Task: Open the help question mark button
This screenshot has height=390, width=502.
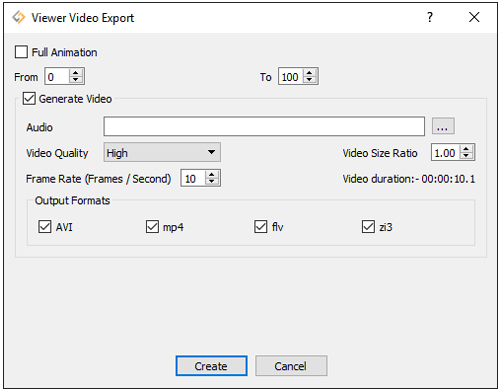Action: [x=430, y=17]
